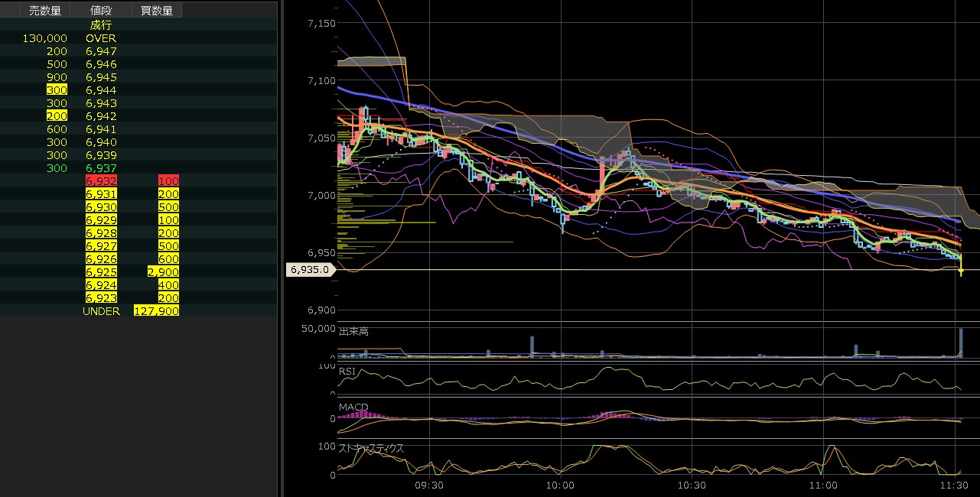The image size is (980, 497).
Task: Click highlighted sell quantity at price 6,942
Action: (x=57, y=116)
